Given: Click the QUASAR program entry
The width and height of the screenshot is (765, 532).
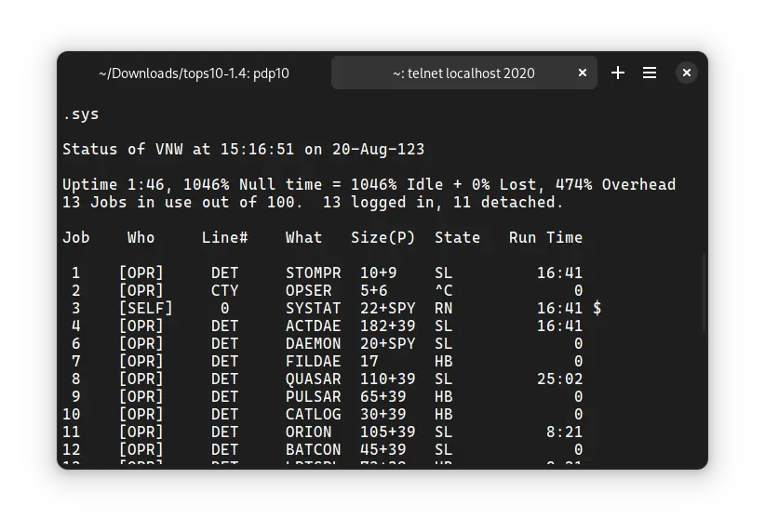Looking at the screenshot, I should (313, 379).
